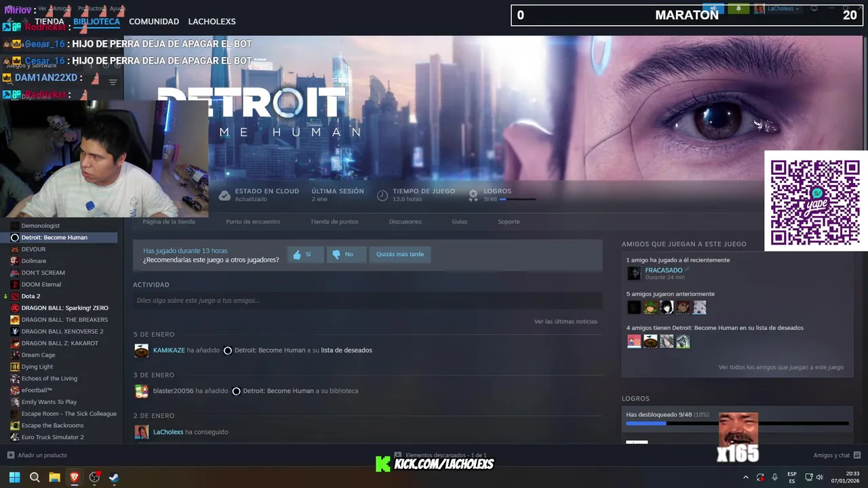Click the microphone icon in system tray
This screenshot has height=488, width=868.
pos(775,477)
